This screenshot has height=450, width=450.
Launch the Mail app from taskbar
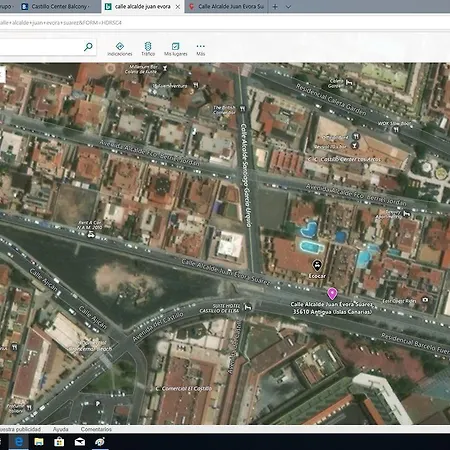tap(80, 442)
